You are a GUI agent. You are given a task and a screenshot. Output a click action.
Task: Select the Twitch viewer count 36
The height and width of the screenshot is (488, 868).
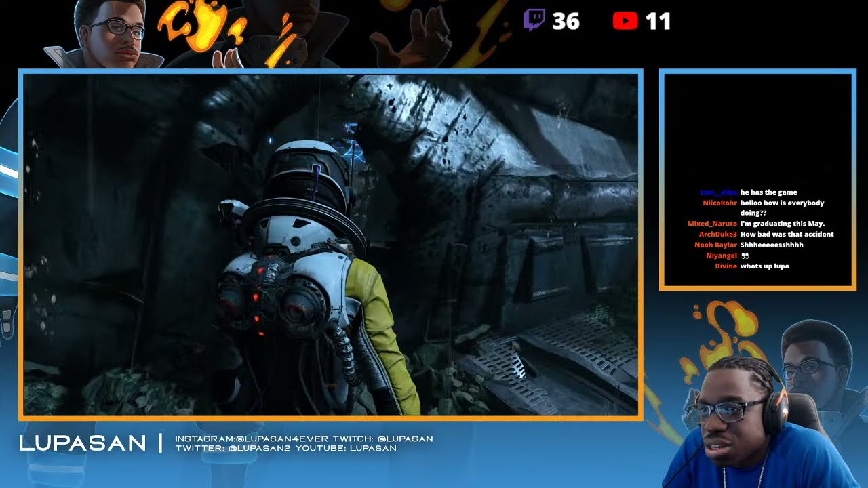566,21
